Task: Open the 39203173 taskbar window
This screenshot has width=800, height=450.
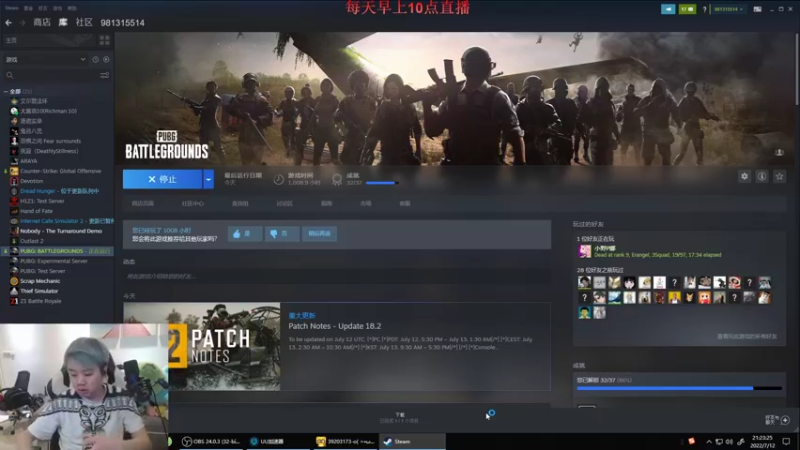Action: click(344, 441)
